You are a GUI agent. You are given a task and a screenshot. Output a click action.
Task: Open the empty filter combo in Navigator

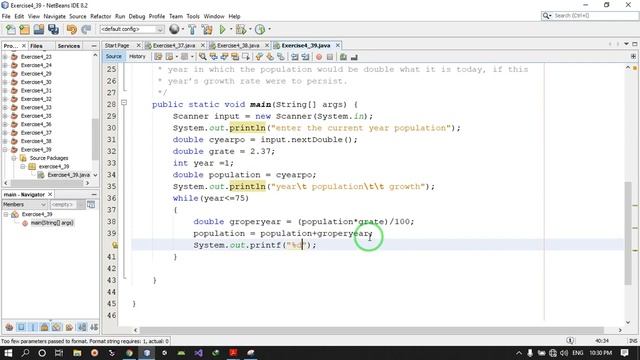[x=67, y=204]
